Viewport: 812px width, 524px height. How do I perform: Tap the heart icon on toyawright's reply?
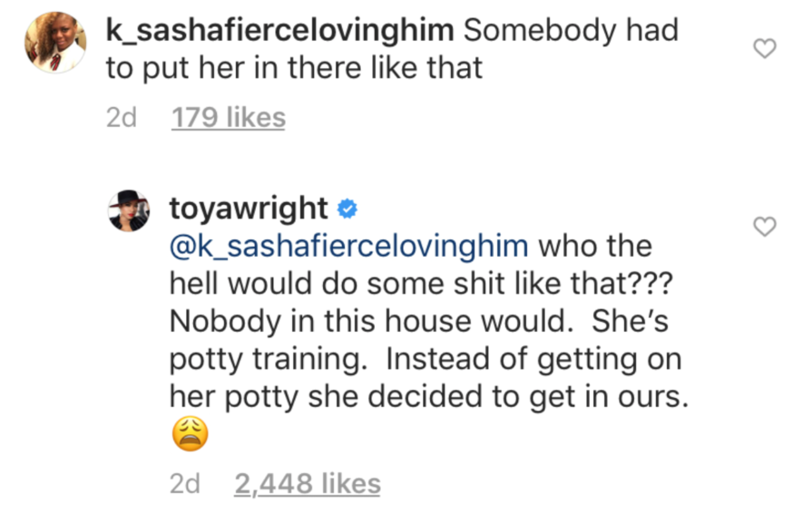coord(766,227)
